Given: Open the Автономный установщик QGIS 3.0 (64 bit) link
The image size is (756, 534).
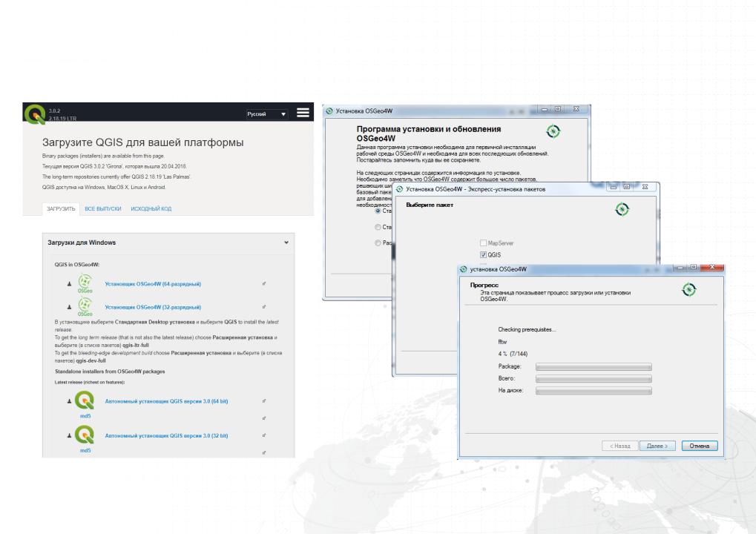Looking at the screenshot, I should click(x=166, y=401).
